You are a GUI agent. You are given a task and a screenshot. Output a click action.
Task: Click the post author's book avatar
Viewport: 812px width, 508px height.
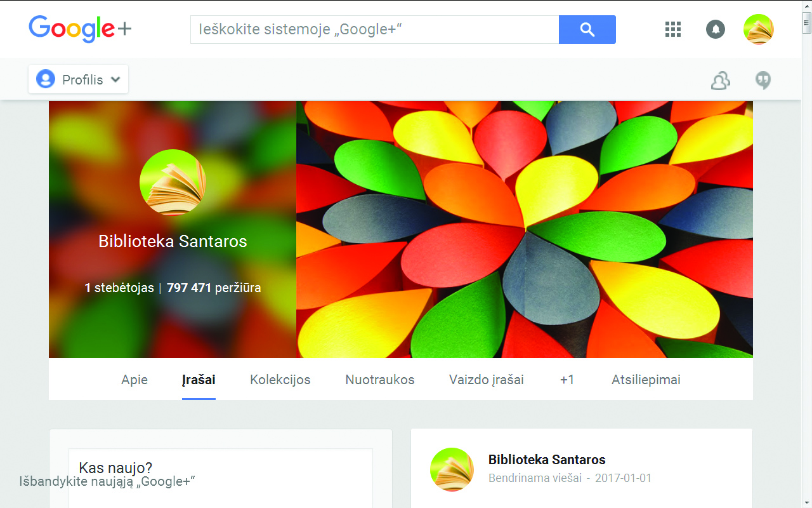(452, 469)
